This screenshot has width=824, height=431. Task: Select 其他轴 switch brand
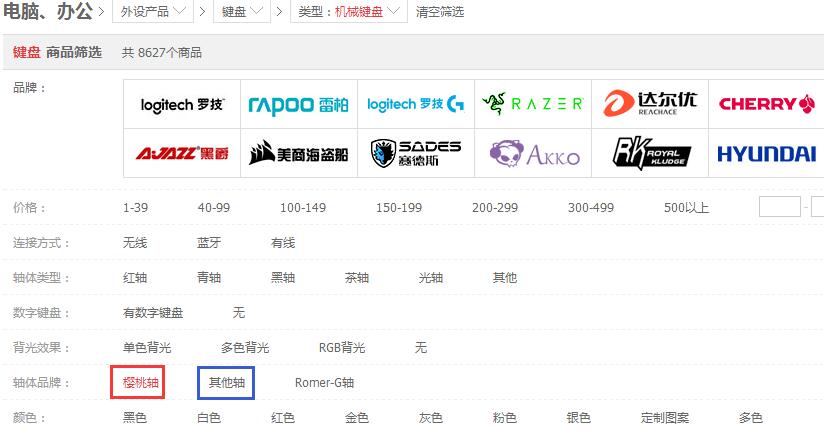(x=226, y=383)
